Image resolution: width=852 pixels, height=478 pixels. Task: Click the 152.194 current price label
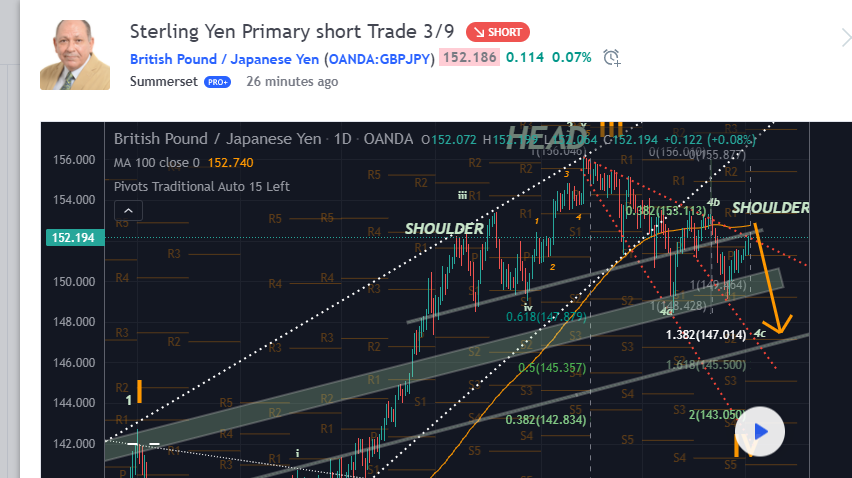click(x=74, y=237)
